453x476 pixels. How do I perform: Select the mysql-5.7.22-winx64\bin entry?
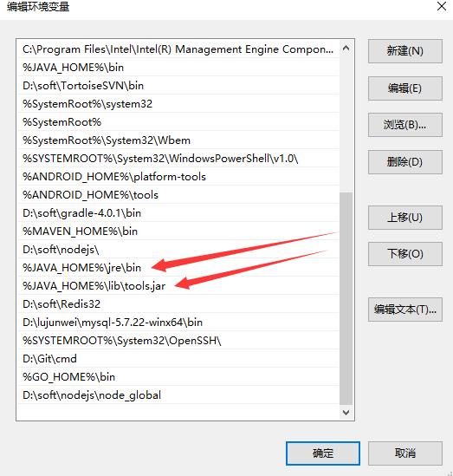click(x=178, y=322)
